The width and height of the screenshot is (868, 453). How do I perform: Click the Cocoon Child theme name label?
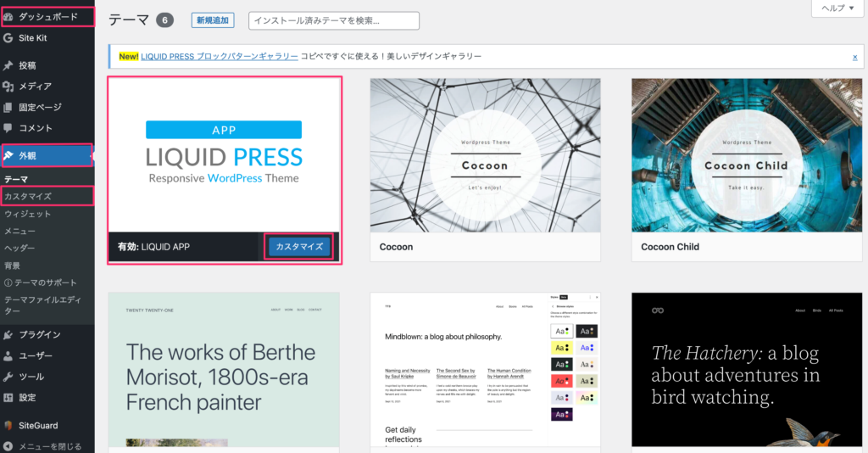670,247
